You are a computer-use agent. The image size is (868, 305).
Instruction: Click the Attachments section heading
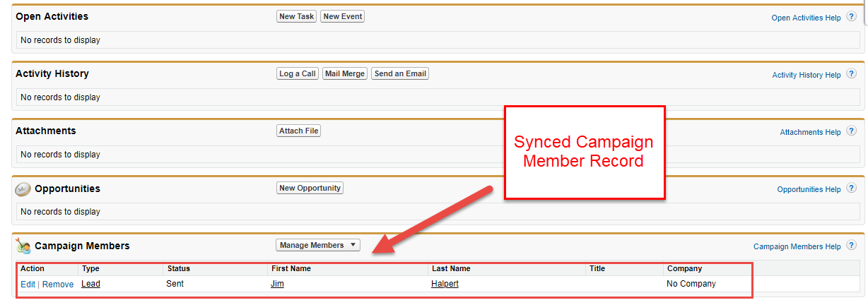pos(46,131)
